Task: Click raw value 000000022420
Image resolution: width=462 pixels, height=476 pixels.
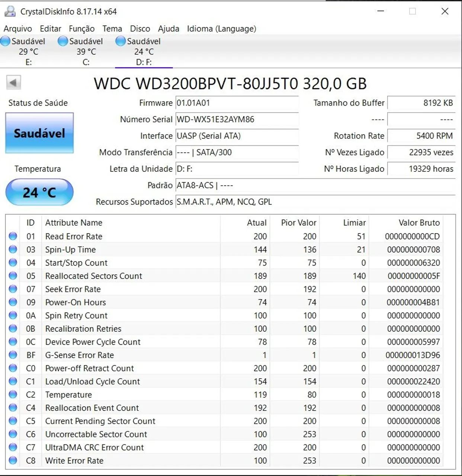Action: click(414, 382)
